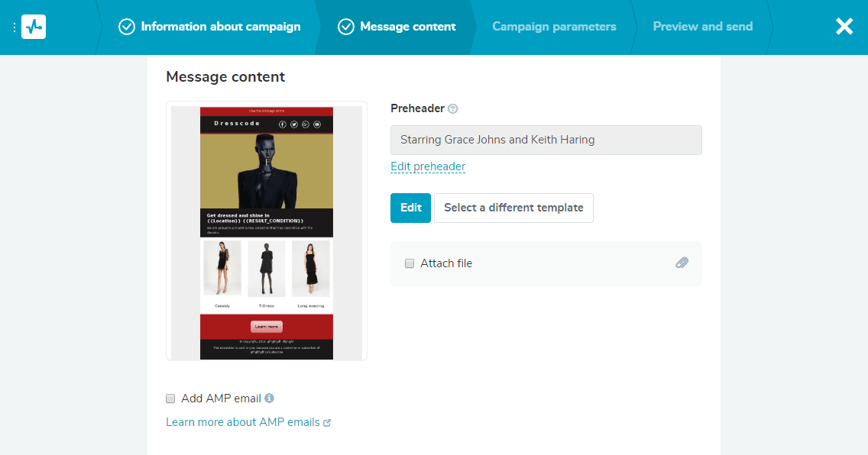Screen dimensions: 868x455
Task: Click the checkmark icon on Message content step
Action: coord(348,26)
